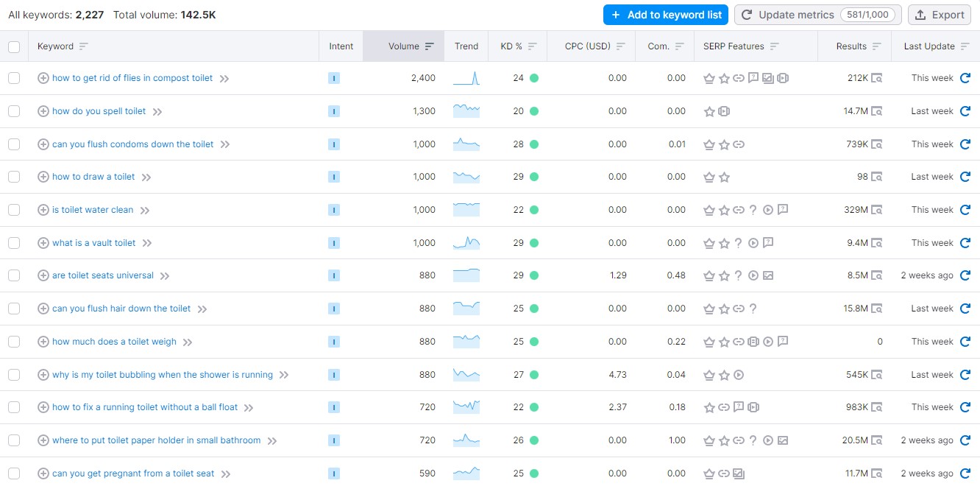Click the plus icon beside "where to put toilet paper holder in small bathroom"
This screenshot has width=980, height=486.
pyautogui.click(x=43, y=440)
